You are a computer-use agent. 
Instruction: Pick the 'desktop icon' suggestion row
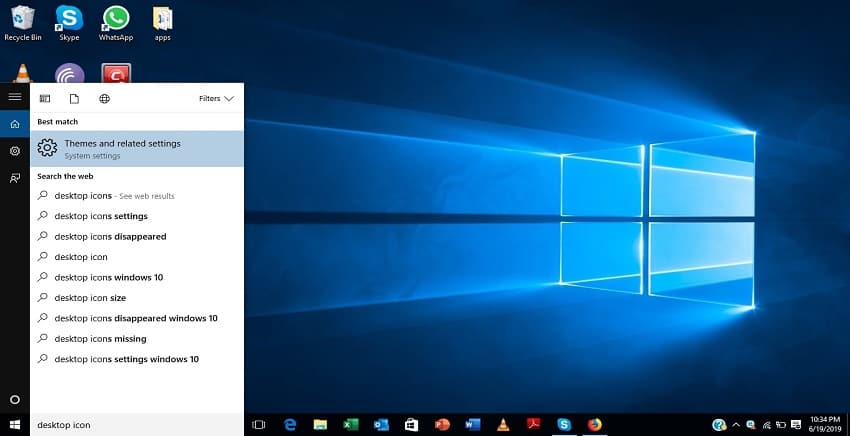(x=137, y=257)
